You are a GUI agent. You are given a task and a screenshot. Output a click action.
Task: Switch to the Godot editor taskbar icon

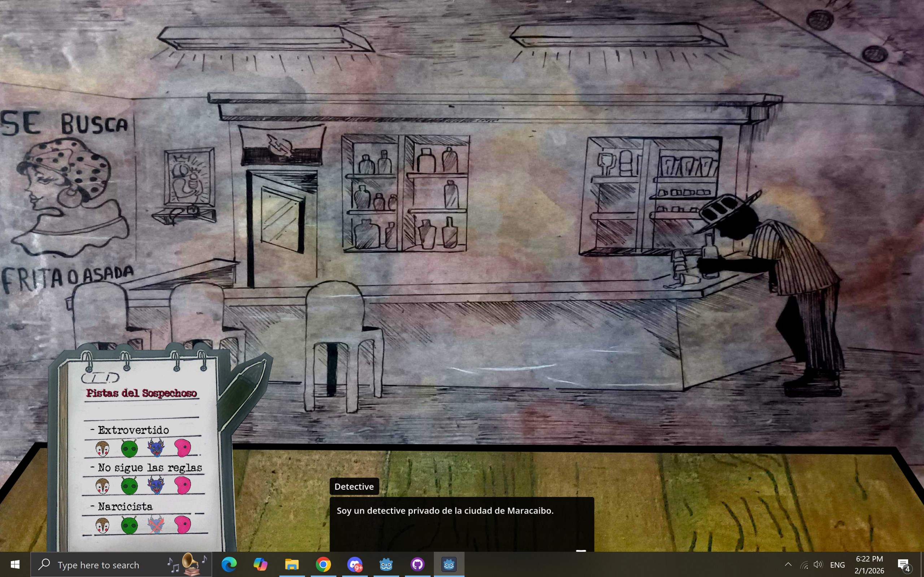click(x=386, y=564)
